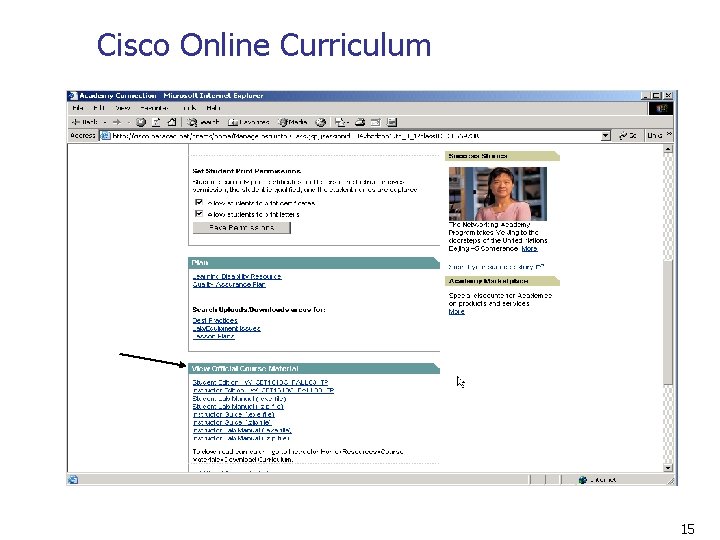Screen dimensions: 720x540
Task: Click the IE icon in title bar
Action: pyautogui.click(x=73, y=96)
